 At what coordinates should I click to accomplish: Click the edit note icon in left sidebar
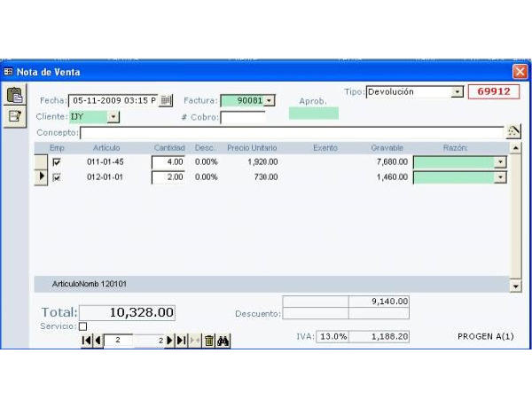pyautogui.click(x=14, y=115)
